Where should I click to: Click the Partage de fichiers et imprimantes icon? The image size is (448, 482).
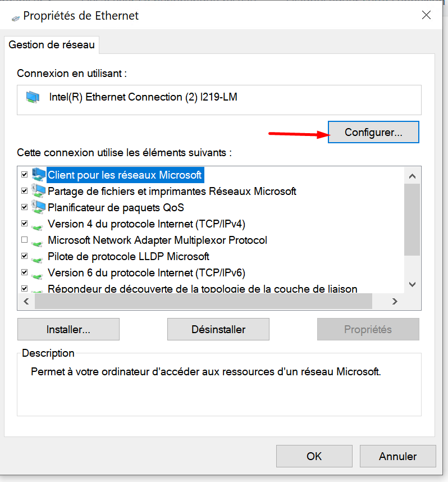(38, 191)
